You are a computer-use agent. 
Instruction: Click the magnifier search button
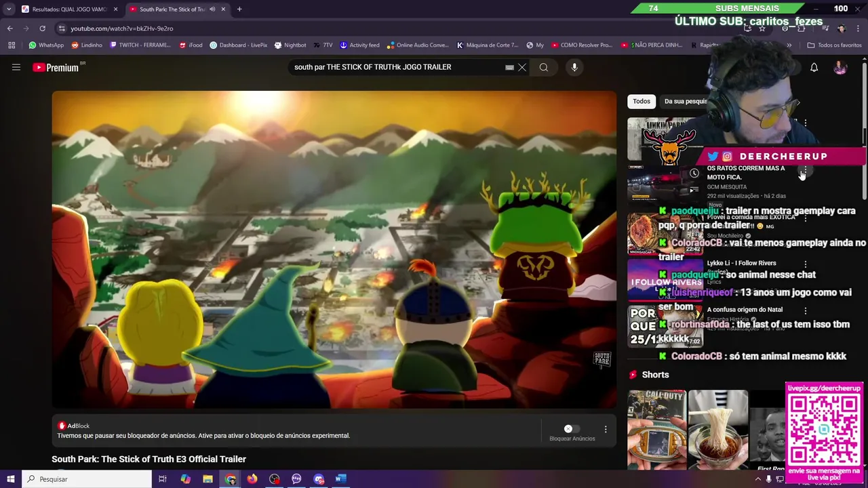click(544, 67)
